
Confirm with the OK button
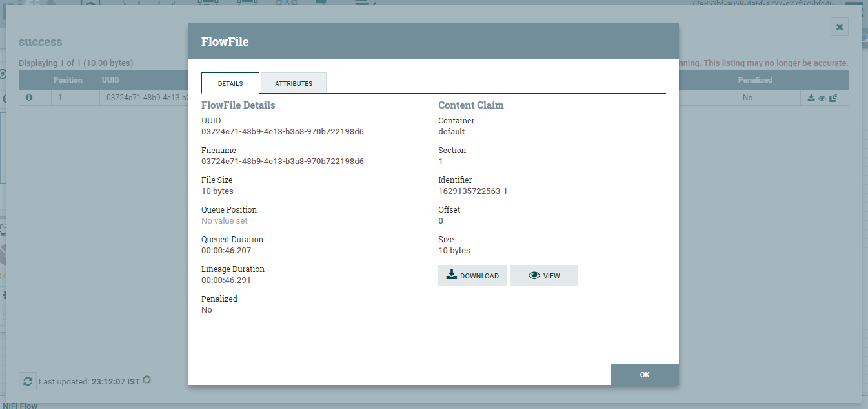pos(645,375)
